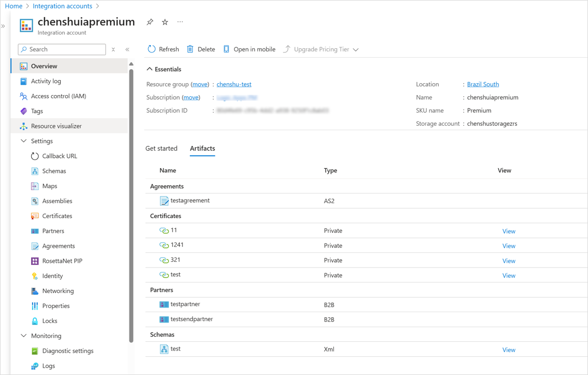Collapse the Essentials panel
Viewport: 588px width, 375px height.
[x=149, y=69]
